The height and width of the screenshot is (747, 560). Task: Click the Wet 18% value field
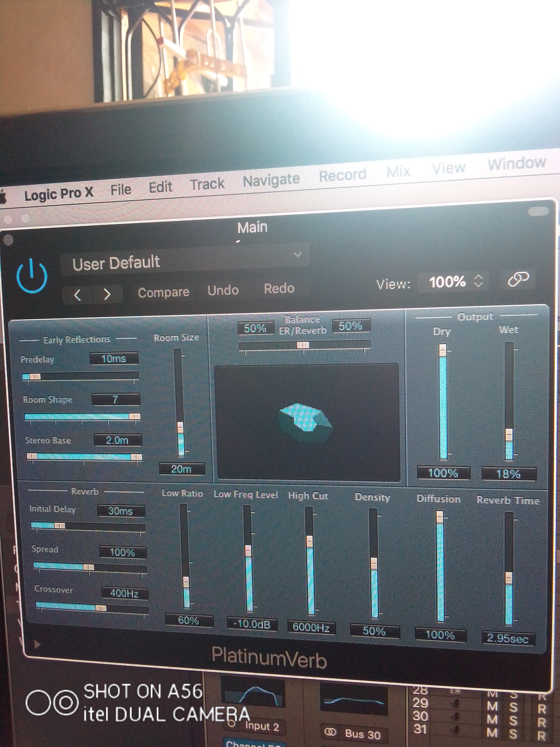509,474
